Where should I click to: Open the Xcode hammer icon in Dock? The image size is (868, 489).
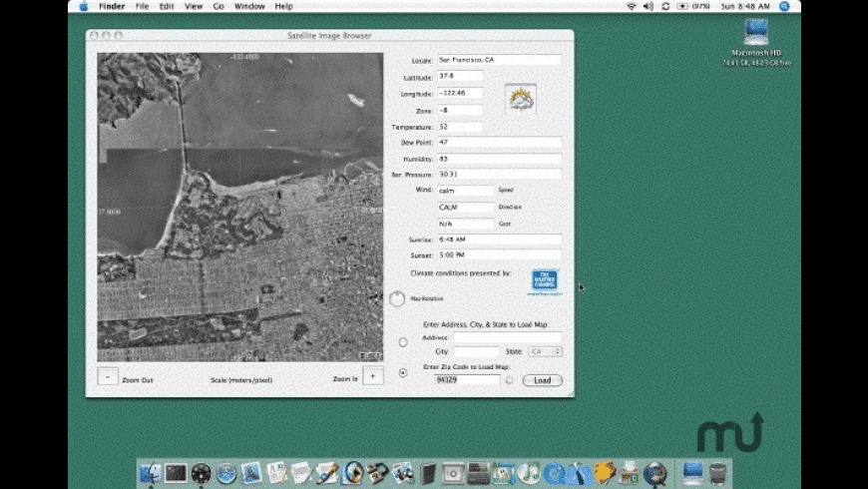(x=579, y=474)
